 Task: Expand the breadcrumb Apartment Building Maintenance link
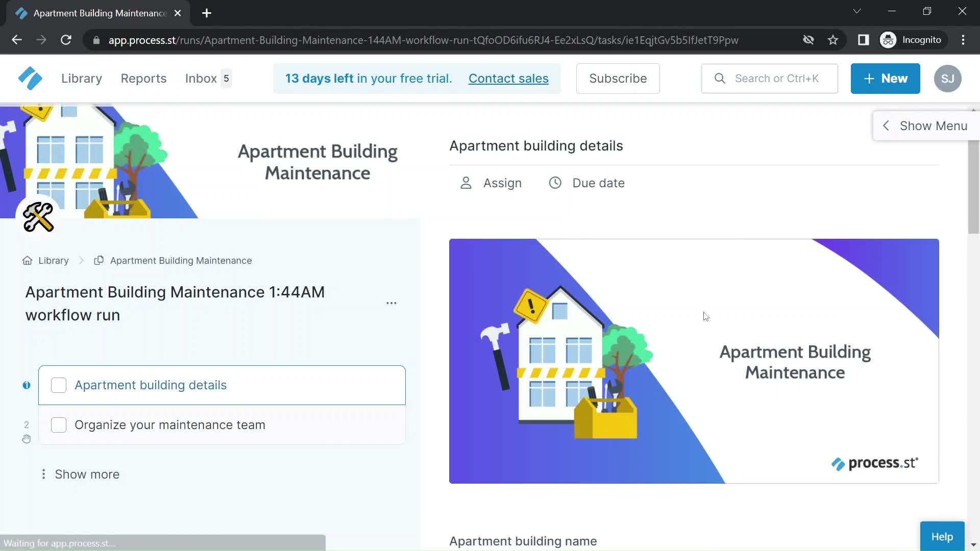[181, 260]
